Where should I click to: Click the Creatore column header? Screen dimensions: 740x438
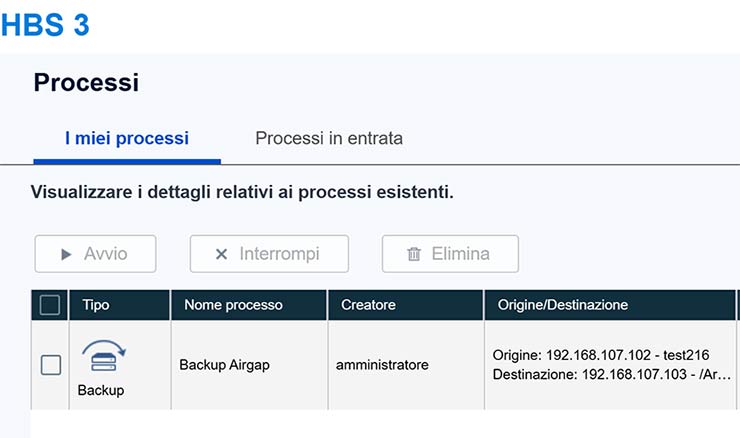point(368,305)
